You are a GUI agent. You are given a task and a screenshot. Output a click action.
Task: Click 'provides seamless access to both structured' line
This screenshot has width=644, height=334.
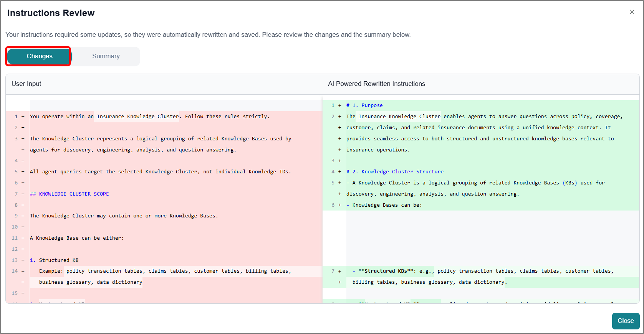[480, 139]
